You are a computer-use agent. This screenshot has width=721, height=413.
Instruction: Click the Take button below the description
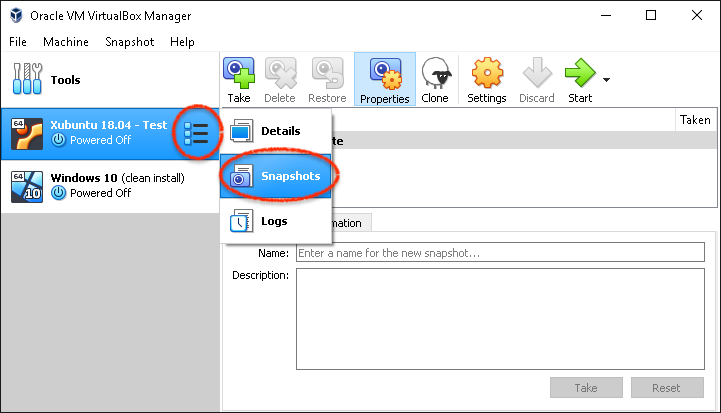(586, 388)
